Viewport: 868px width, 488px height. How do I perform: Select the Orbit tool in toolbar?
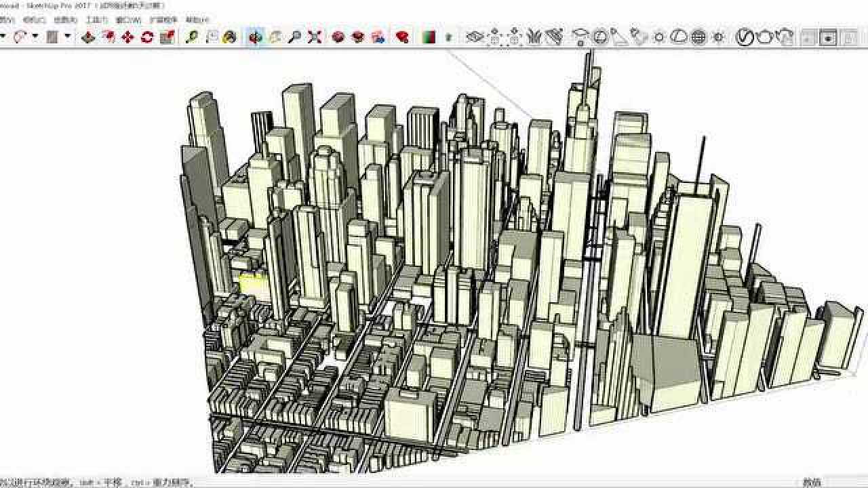point(256,37)
